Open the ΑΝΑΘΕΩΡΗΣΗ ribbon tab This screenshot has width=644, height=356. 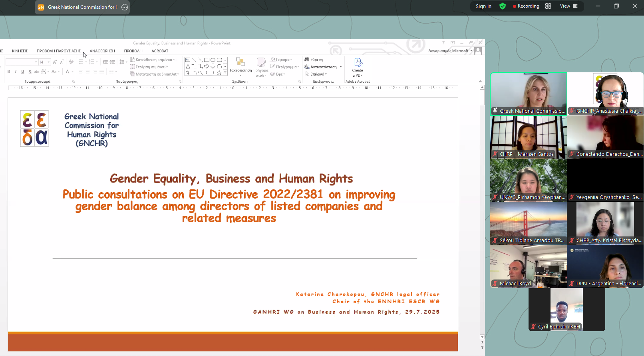[x=102, y=51]
